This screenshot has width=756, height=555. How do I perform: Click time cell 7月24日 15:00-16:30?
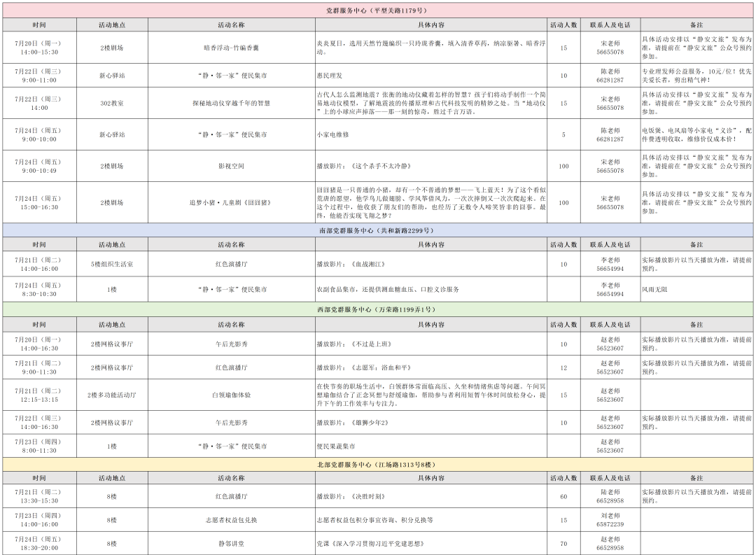[39, 202]
